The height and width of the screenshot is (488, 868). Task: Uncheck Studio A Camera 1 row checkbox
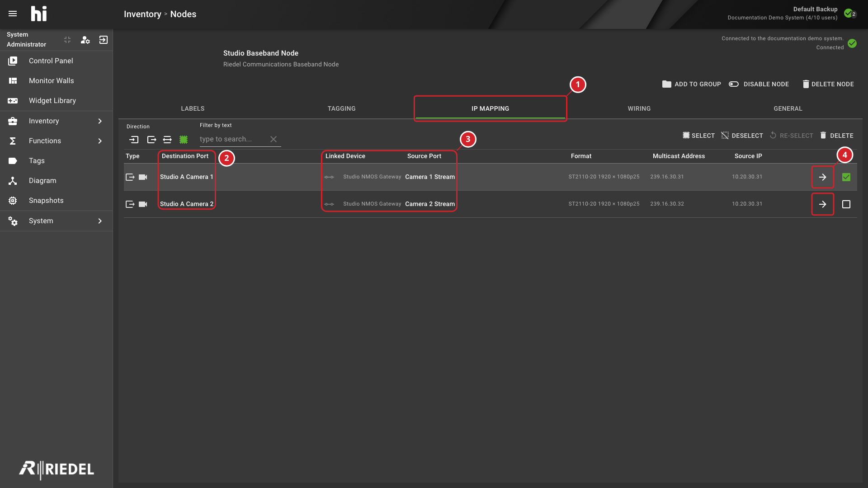[x=846, y=177]
